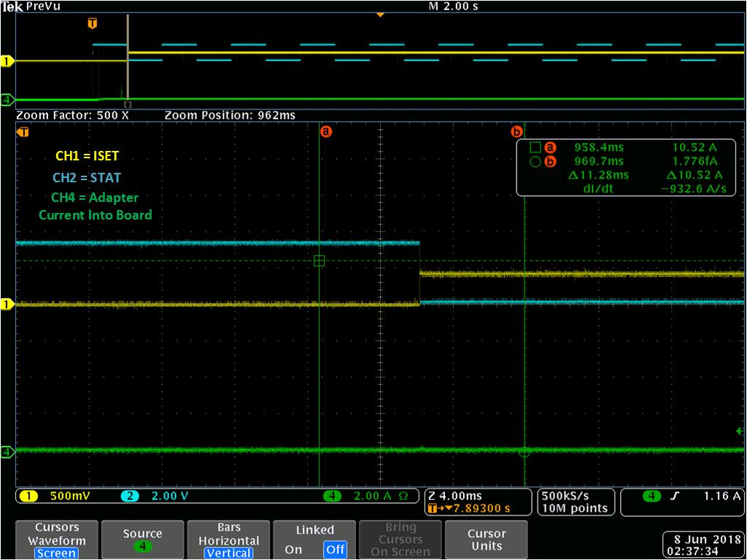This screenshot has width=747, height=560.
Task: Click the CH4 = Adapter annotation
Action: tap(95, 197)
